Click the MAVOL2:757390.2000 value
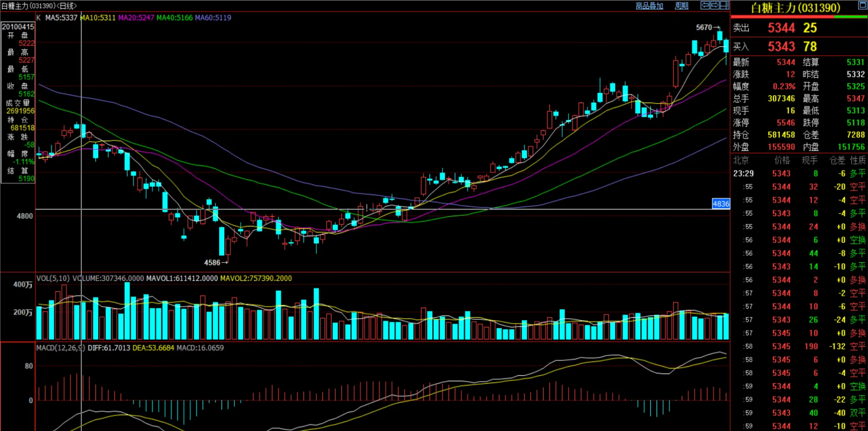This screenshot has width=868, height=431. coord(256,279)
